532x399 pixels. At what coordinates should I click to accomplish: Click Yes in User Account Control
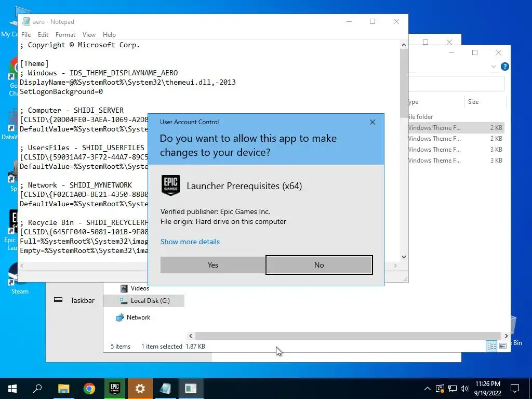point(212,265)
